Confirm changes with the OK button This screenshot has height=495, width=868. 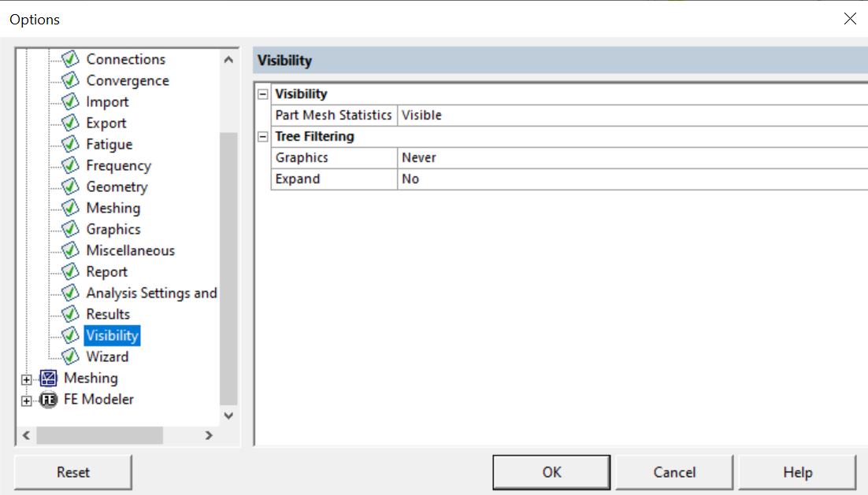[x=551, y=472]
